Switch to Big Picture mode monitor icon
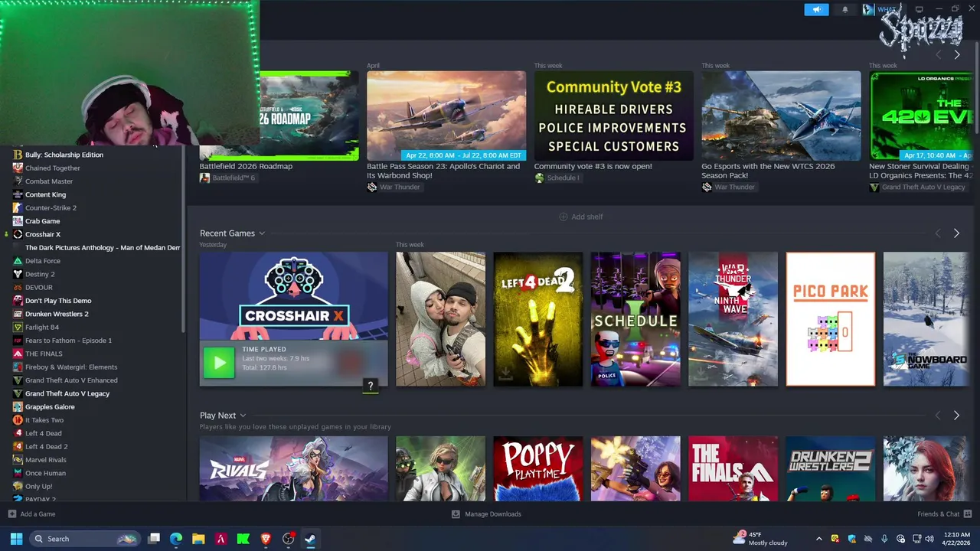This screenshot has width=980, height=551. [x=921, y=9]
